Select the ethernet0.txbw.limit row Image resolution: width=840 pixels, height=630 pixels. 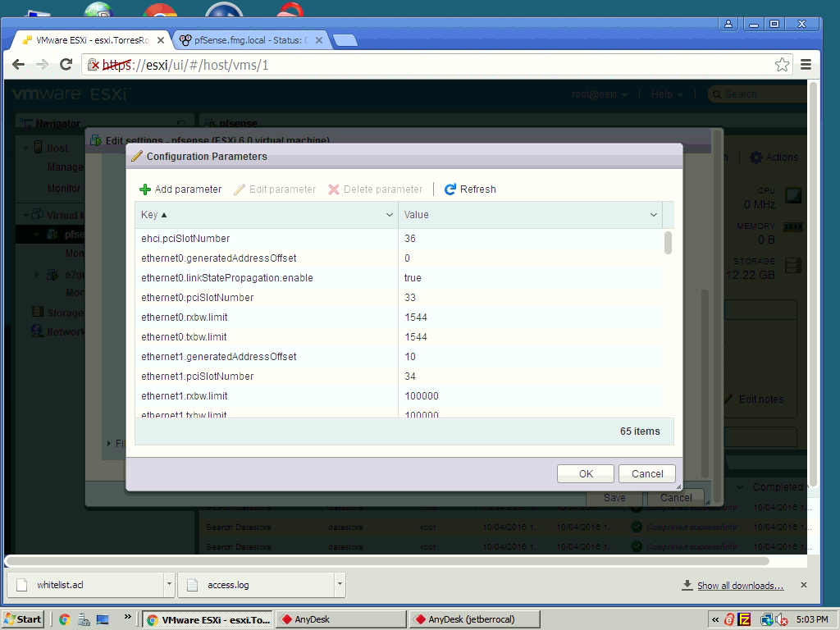click(x=399, y=337)
